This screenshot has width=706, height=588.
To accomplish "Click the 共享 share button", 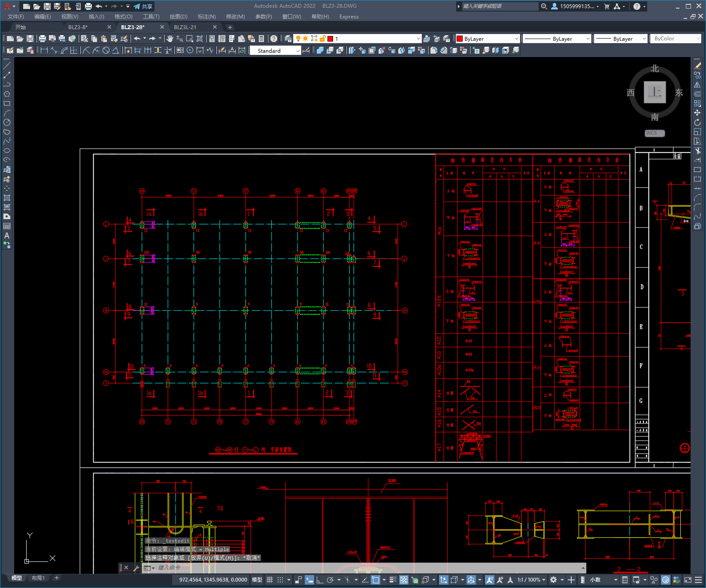I will pos(143,6).
